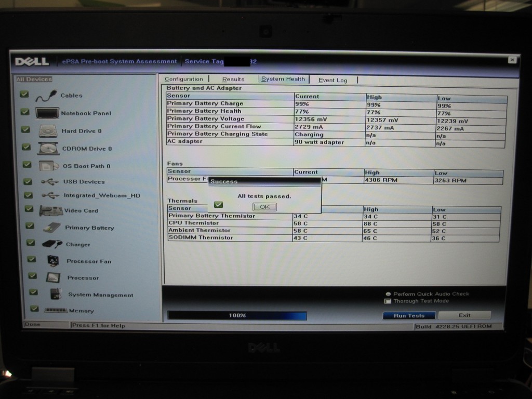
Task: Click the Exit button
Action: [x=464, y=315]
